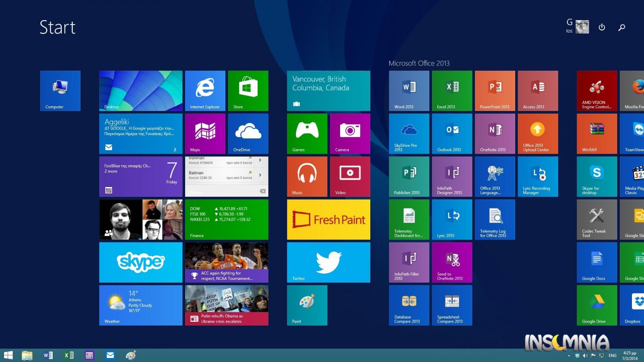The height and width of the screenshot is (362, 644).
Task: Launch Excel 2013
Action: click(x=452, y=91)
